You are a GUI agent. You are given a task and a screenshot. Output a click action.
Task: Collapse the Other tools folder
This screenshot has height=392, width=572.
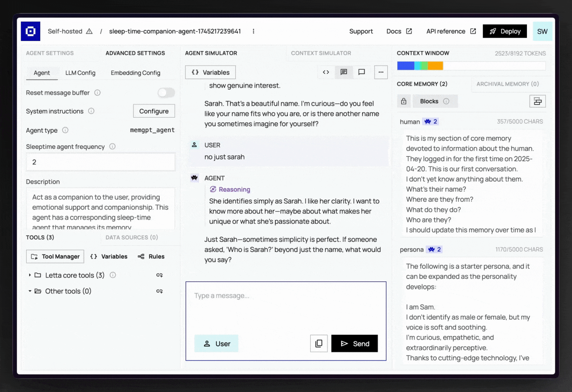pyautogui.click(x=30, y=291)
